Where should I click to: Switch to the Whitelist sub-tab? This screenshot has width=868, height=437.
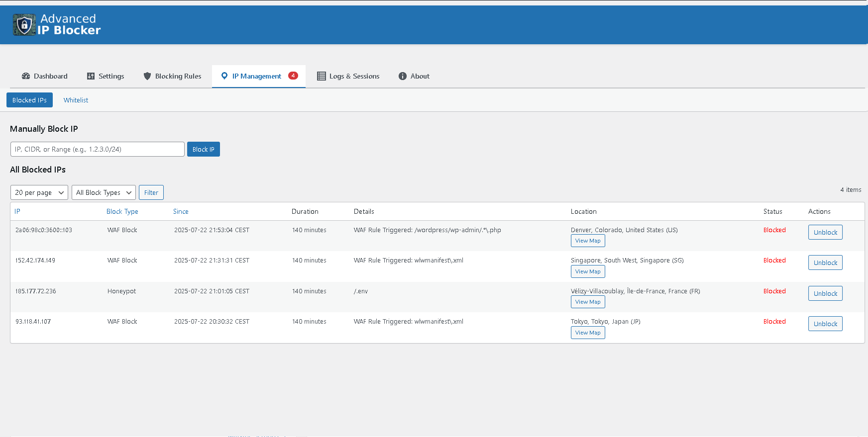click(76, 100)
